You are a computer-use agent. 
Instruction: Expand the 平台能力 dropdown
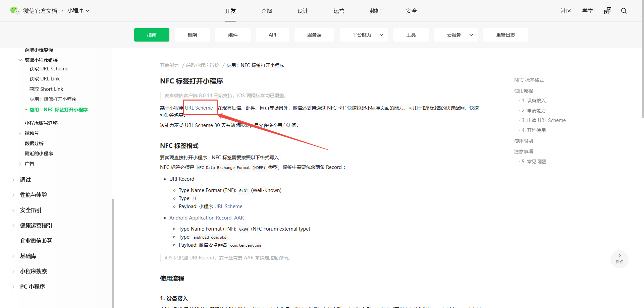click(x=364, y=35)
